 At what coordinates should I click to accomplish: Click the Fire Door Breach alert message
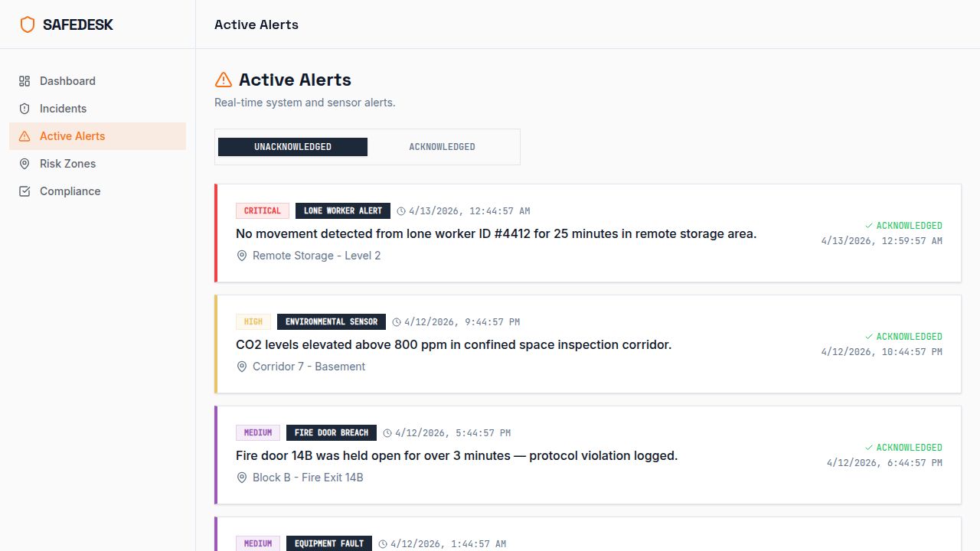[456, 455]
